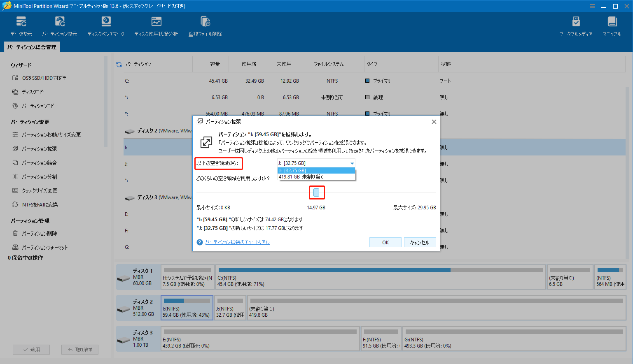The height and width of the screenshot is (364, 633).
Task: Open the hamburger menu in title bar
Action: (592, 6)
